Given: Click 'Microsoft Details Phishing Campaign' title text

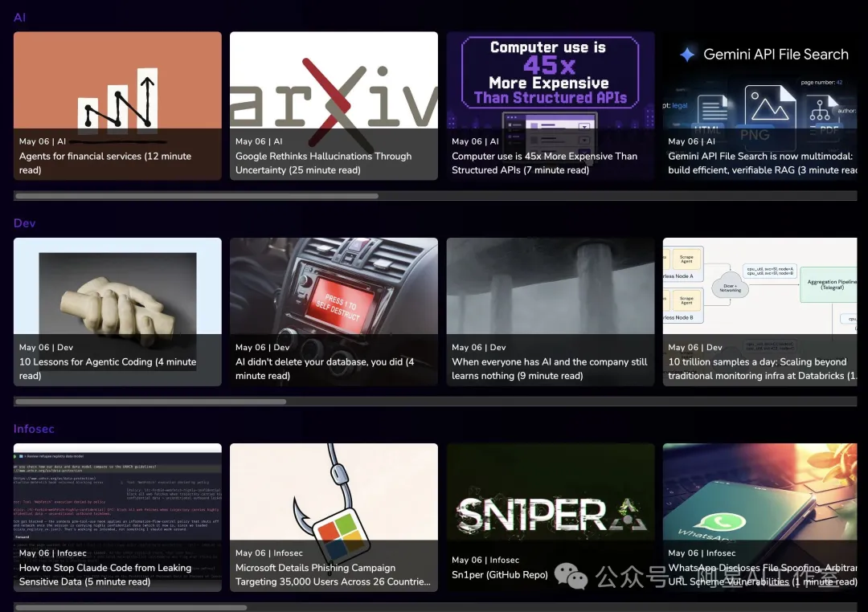Looking at the screenshot, I should [x=333, y=574].
